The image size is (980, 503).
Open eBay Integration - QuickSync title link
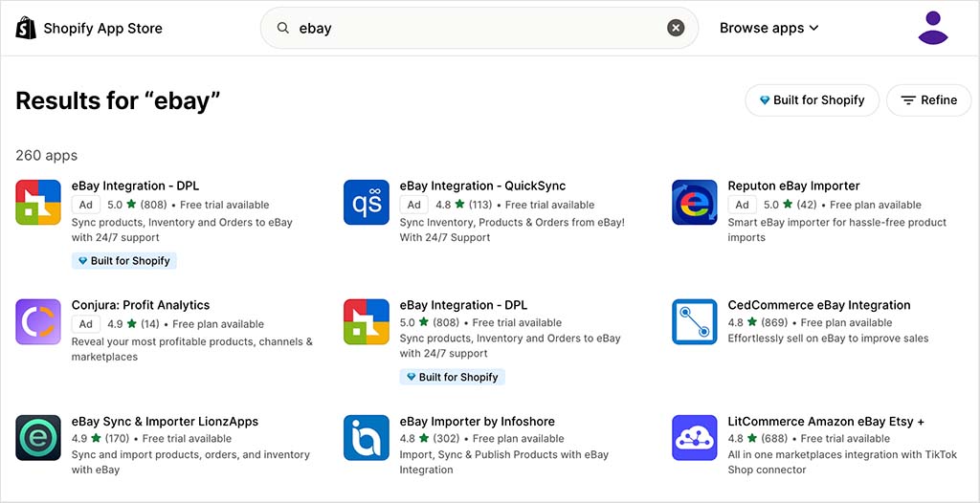pos(482,186)
